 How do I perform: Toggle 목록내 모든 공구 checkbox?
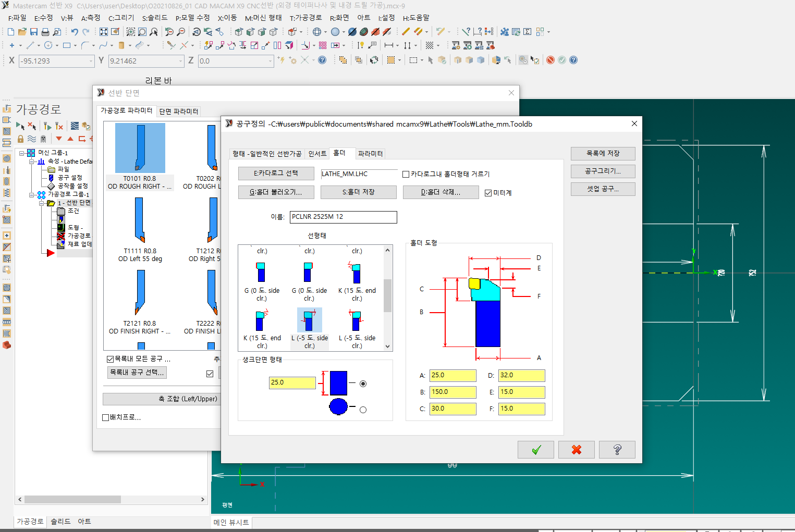coord(110,359)
